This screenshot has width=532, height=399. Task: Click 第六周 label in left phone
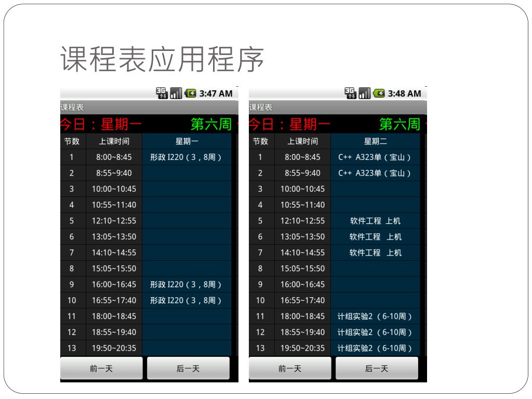pyautogui.click(x=211, y=124)
